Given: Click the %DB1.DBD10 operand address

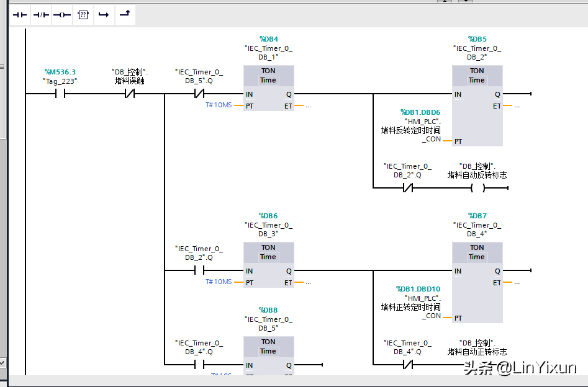Looking at the screenshot, I should coord(418,289).
